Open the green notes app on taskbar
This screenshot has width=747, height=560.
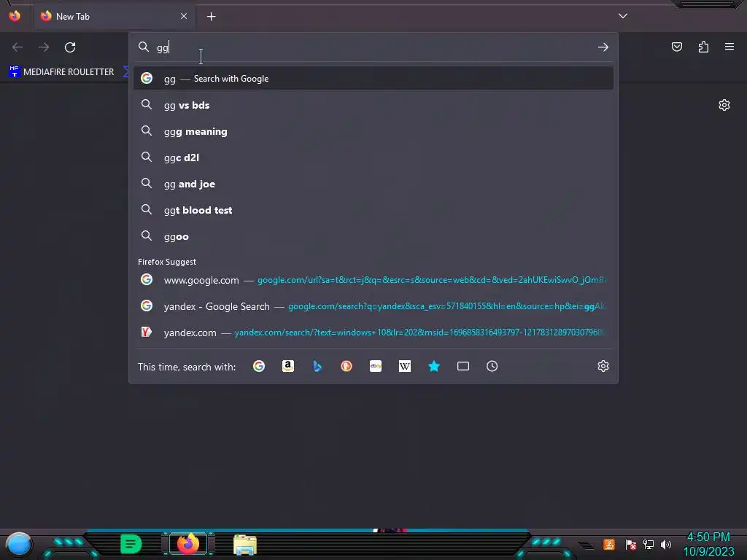point(131,544)
